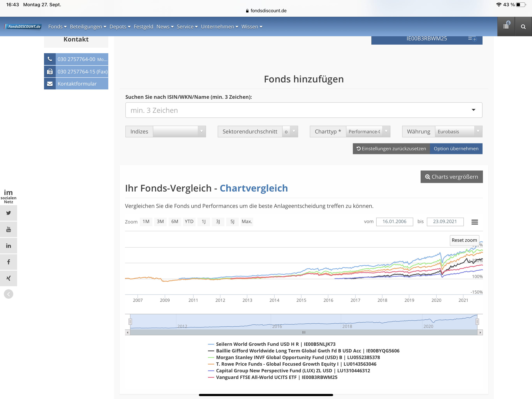Open the Depots navigation menu

point(120,26)
